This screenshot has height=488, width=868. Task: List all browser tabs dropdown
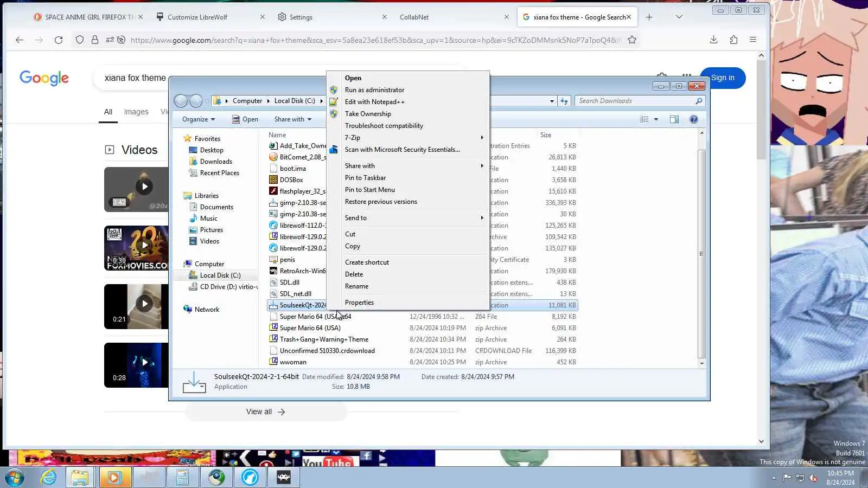point(679,17)
